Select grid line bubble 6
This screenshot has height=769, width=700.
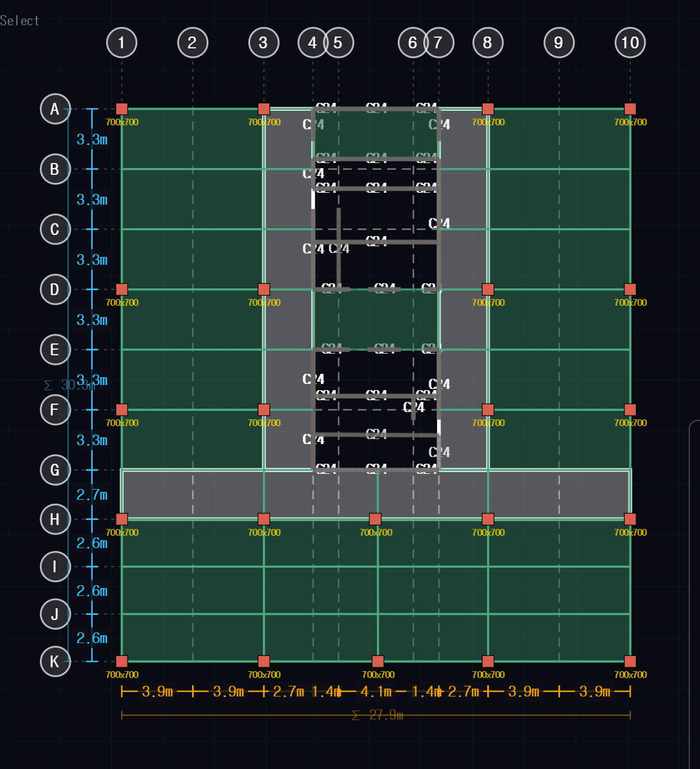(413, 43)
